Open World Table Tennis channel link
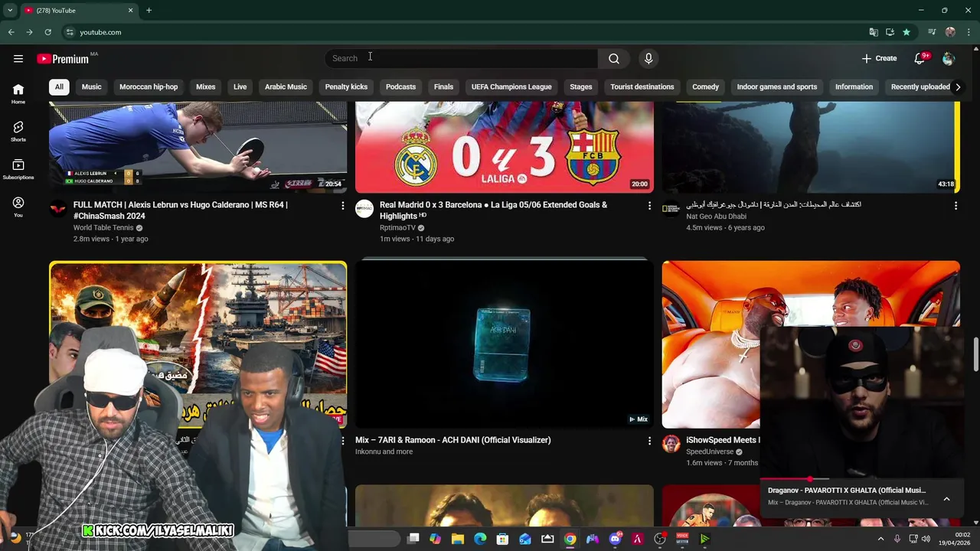980x551 pixels. pos(103,227)
